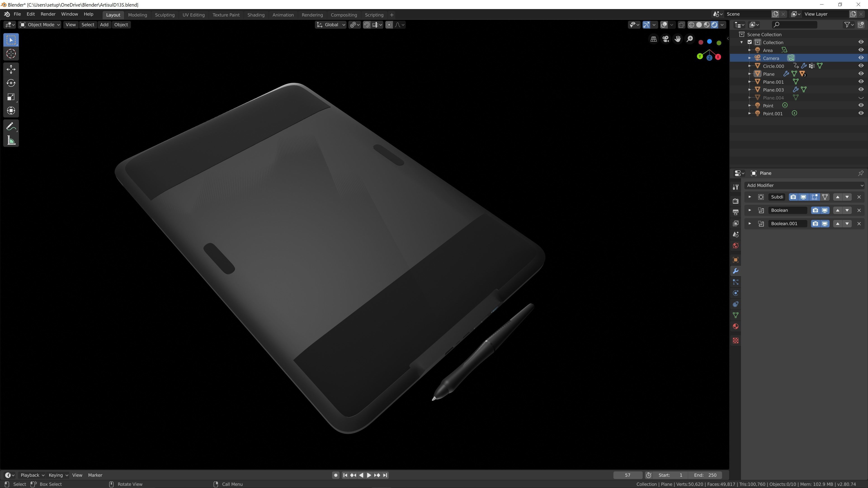Open Active Tool settings tab in properties
The height and width of the screenshot is (488, 868).
click(x=736, y=187)
